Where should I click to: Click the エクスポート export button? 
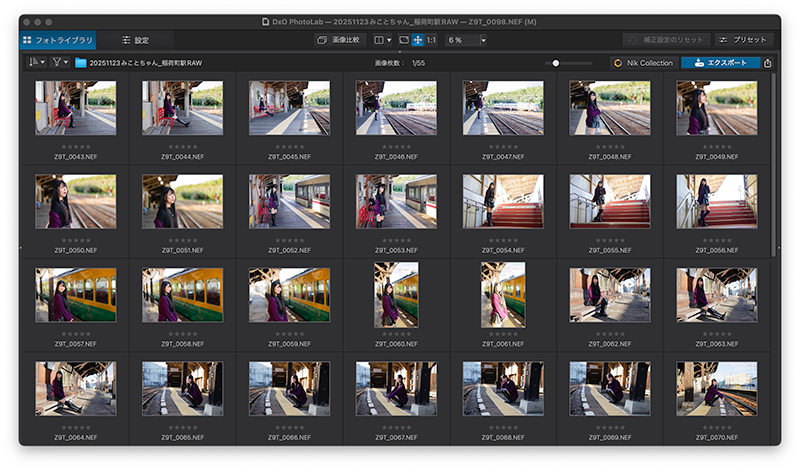(720, 63)
